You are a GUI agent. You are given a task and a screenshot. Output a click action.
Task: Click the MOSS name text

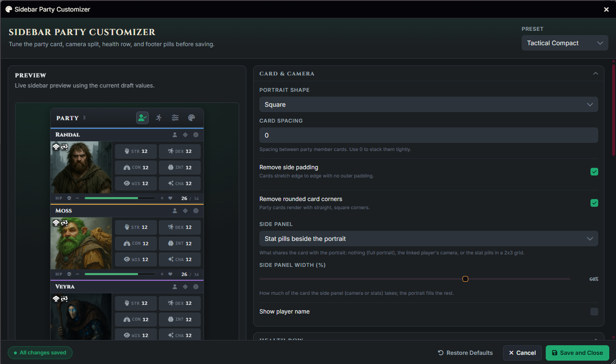[x=64, y=211]
